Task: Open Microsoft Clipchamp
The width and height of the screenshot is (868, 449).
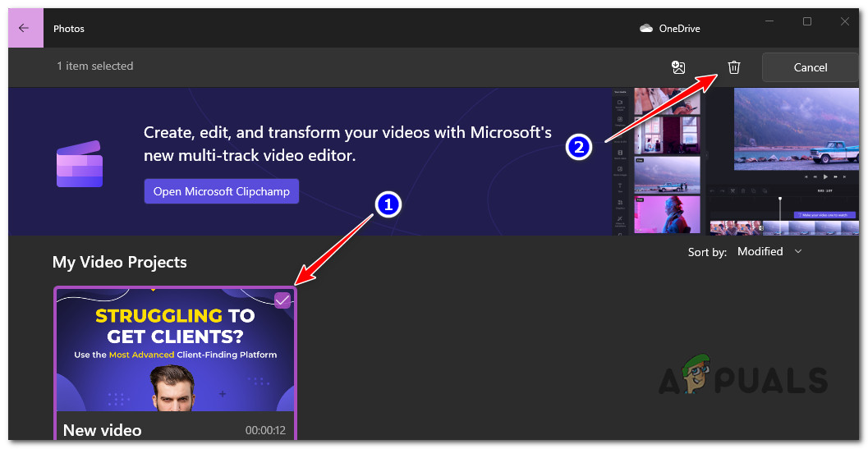Action: [x=222, y=191]
